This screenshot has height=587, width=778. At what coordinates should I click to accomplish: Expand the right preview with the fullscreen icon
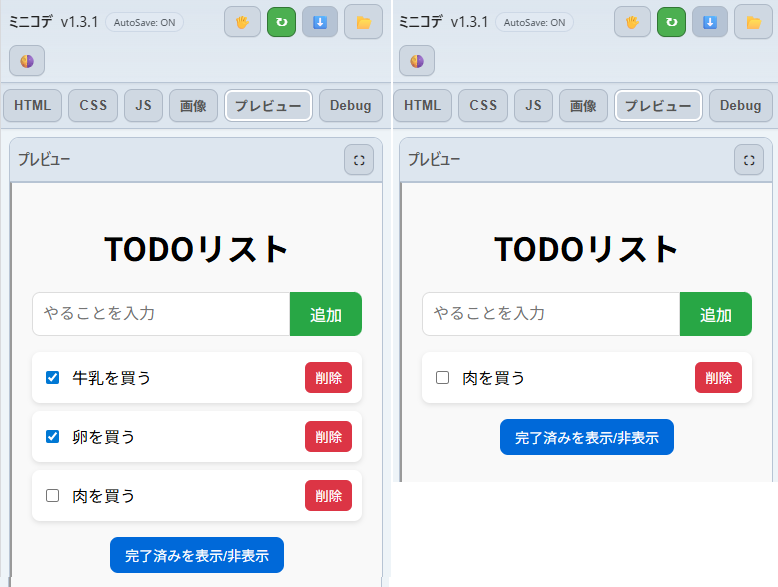749,159
